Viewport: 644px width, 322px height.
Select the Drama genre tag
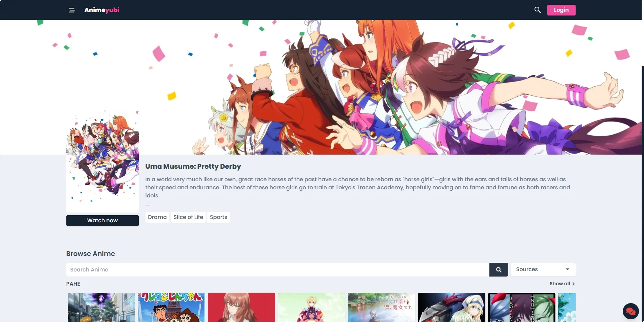tap(157, 217)
